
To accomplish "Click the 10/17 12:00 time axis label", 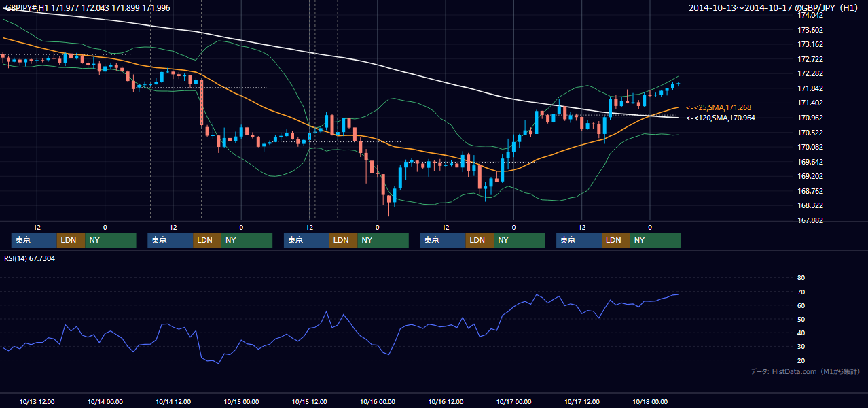I will pos(582,401).
